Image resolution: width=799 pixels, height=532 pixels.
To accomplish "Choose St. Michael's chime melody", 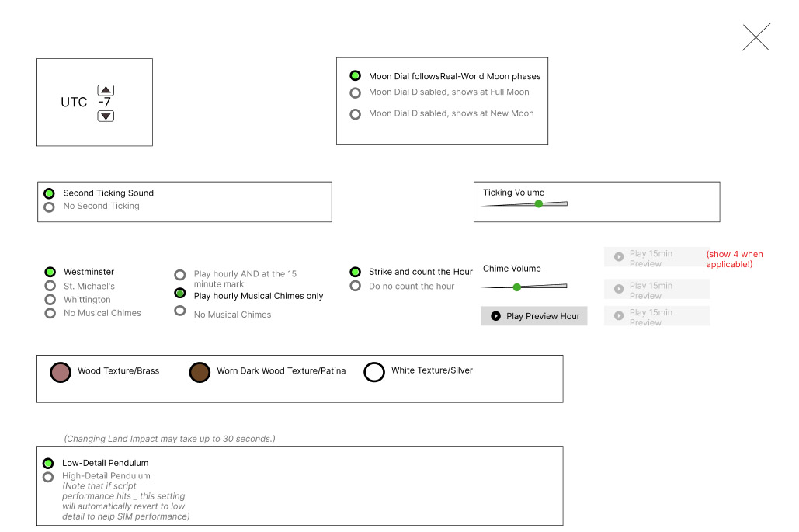I will 50,286.
